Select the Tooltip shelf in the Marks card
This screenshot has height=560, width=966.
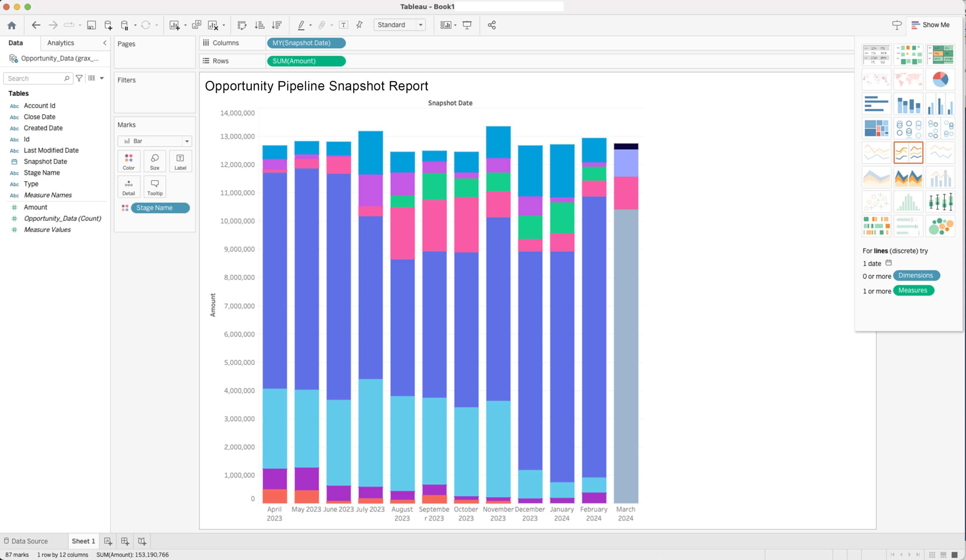click(155, 187)
